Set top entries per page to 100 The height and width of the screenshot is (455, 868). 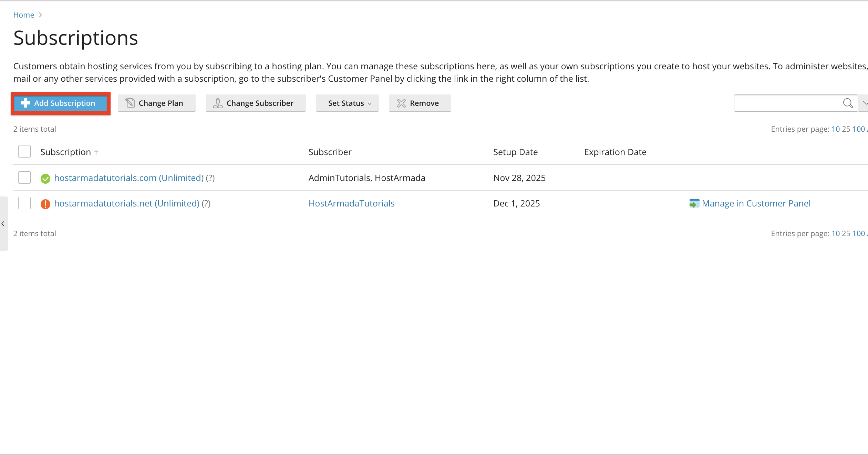[858, 129]
